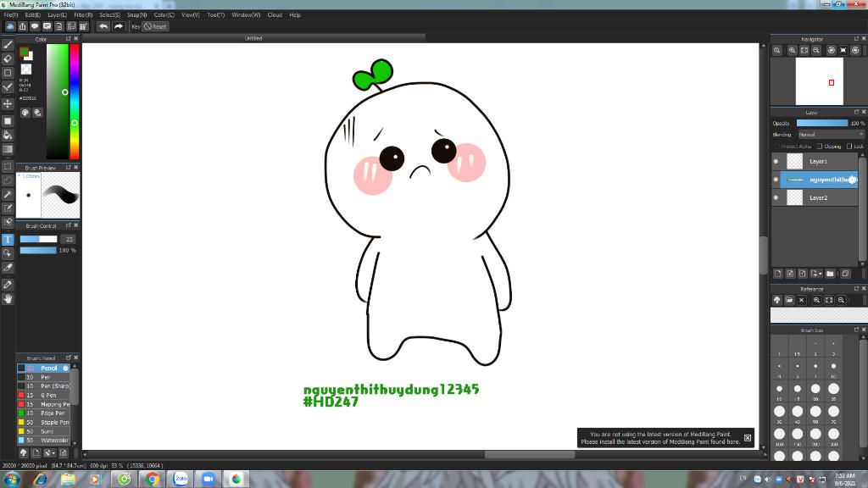Click the horizontal canvas scrollbar
868x488 pixels.
(x=530, y=454)
